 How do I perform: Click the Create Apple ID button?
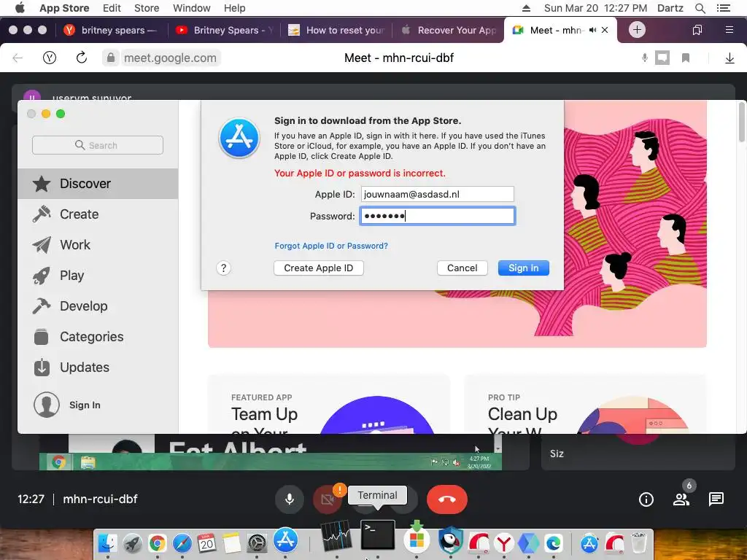pos(319,268)
